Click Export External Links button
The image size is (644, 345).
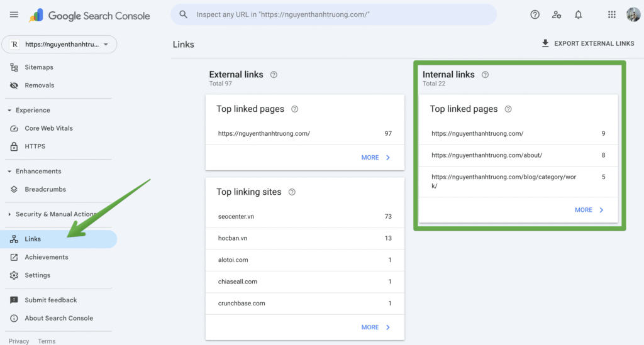coord(588,43)
